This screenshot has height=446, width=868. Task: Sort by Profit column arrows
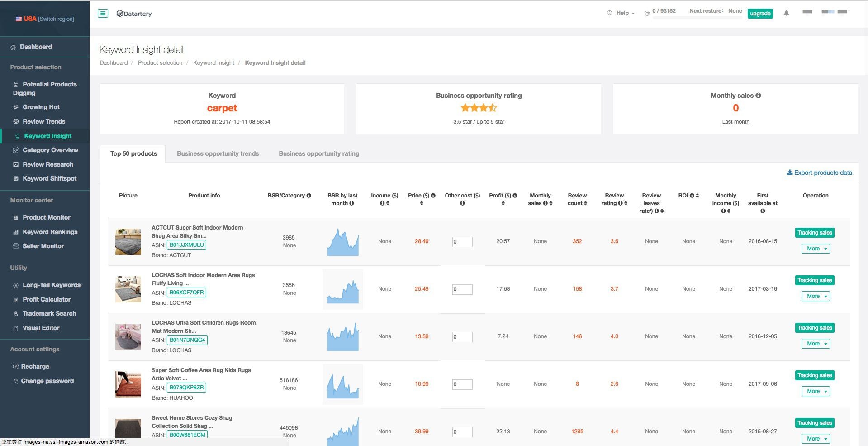pyautogui.click(x=503, y=203)
